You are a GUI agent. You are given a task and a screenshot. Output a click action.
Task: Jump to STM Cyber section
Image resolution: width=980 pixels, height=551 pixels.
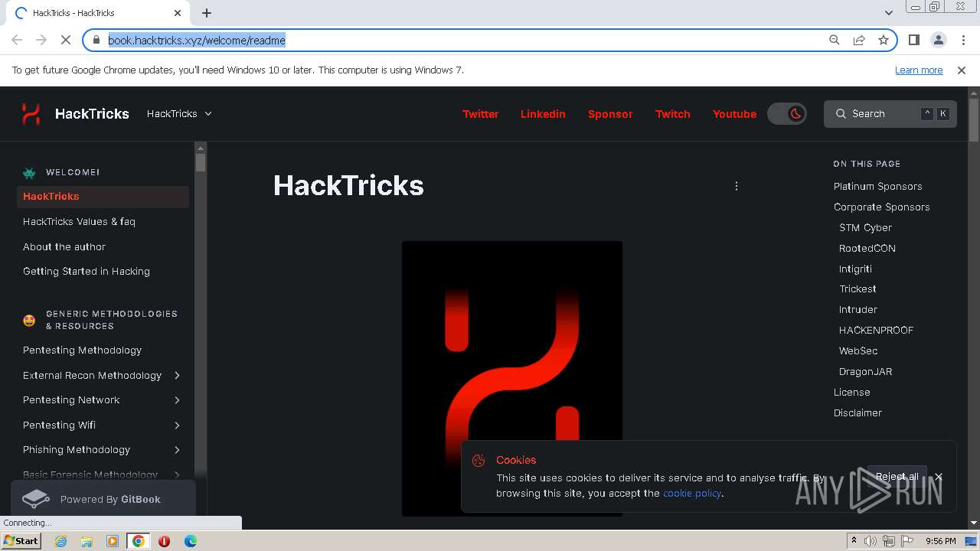pyautogui.click(x=865, y=228)
